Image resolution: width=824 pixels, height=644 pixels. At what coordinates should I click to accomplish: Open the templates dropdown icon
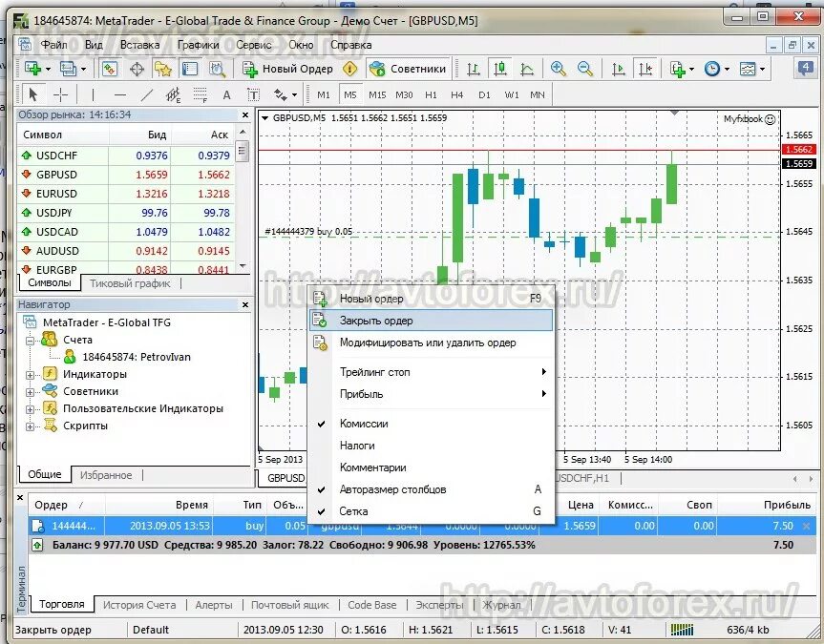pyautogui.click(x=752, y=69)
